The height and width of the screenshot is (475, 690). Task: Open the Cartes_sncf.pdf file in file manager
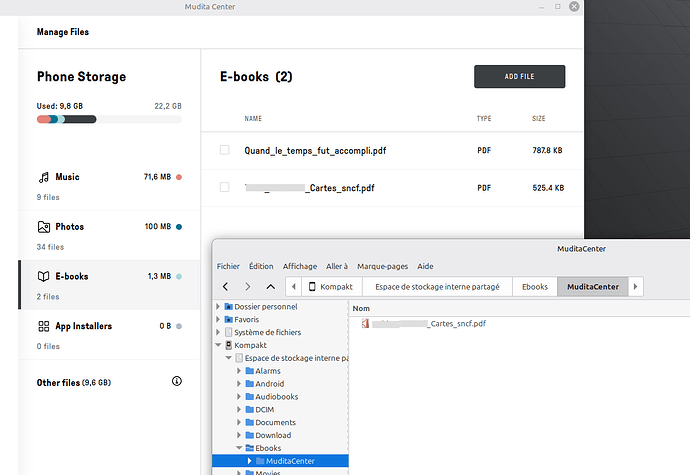pyautogui.click(x=430, y=324)
